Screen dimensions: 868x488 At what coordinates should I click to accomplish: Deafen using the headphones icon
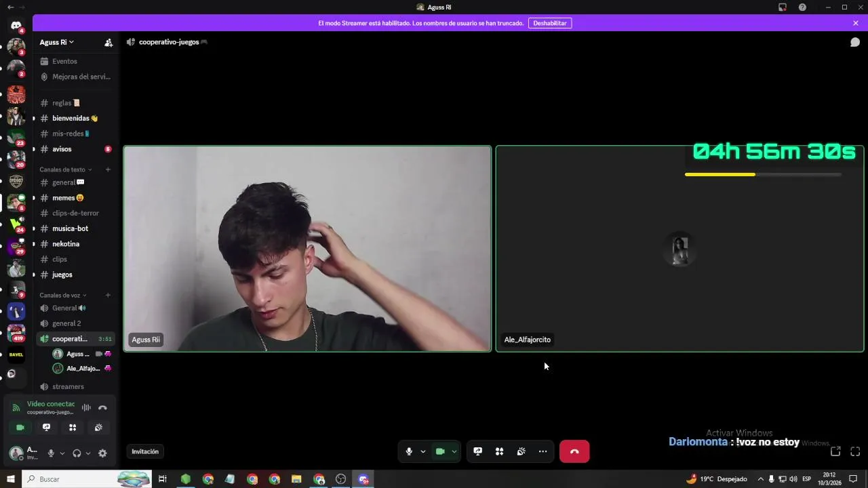coord(77,453)
